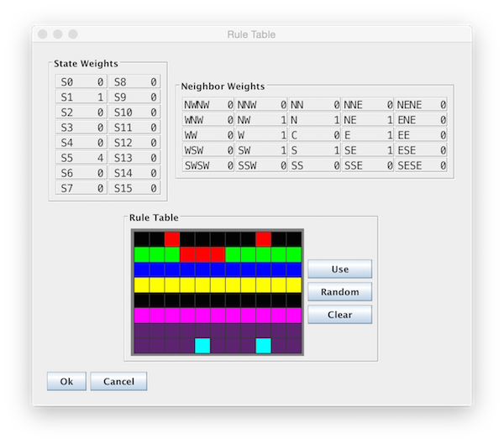This screenshot has width=504, height=444.
Task: Edit the S2 state weight field
Action: pos(81,112)
